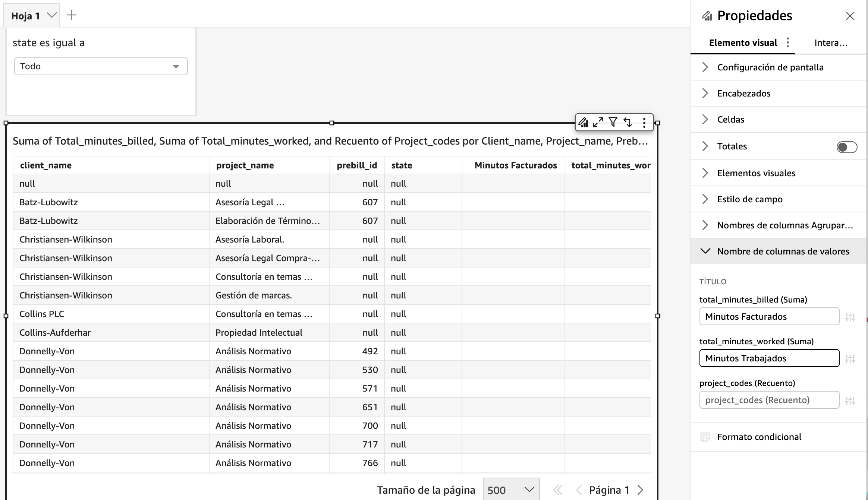Open the state filter dropdown showing Todo
The width and height of the screenshot is (868, 500).
click(101, 66)
